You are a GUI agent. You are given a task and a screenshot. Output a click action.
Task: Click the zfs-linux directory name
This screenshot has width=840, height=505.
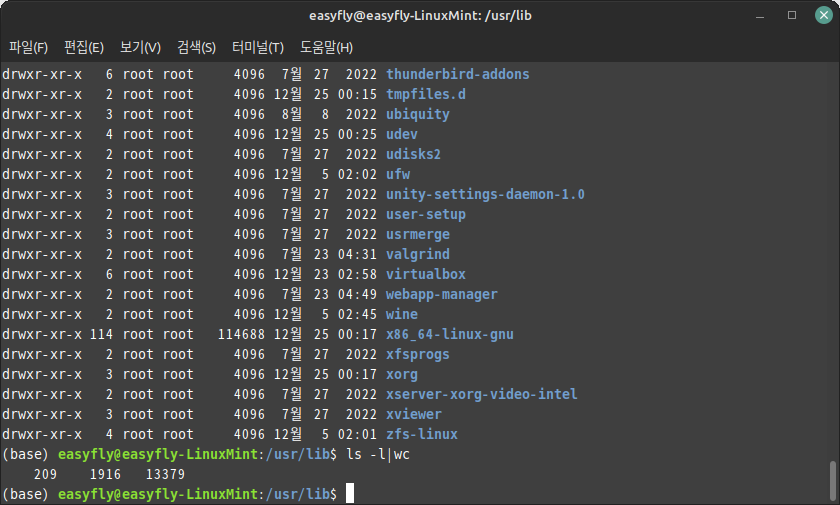coord(422,434)
